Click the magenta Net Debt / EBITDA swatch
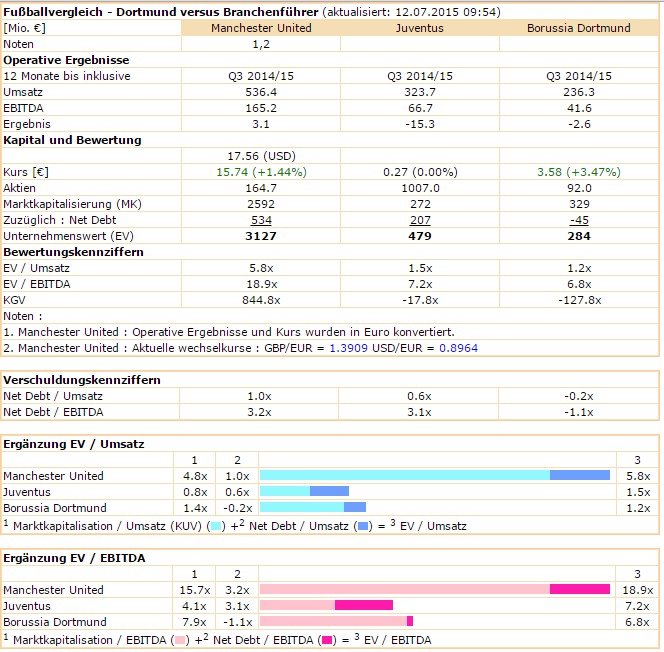Screen dimensions: 664x652 (x=326, y=640)
